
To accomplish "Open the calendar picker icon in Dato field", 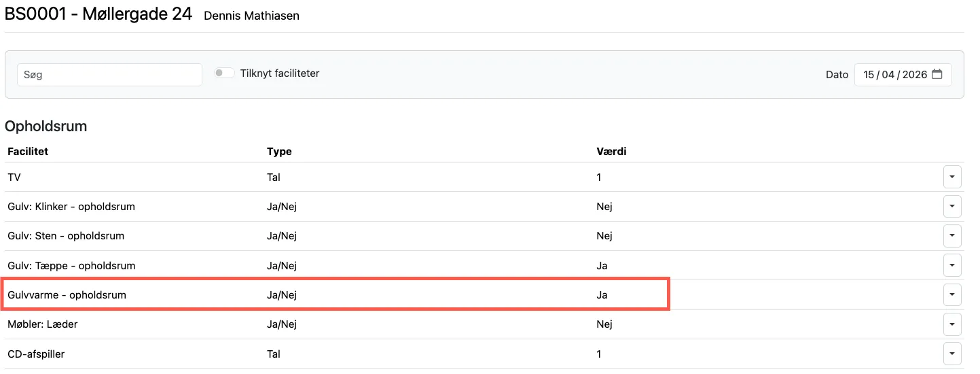I will point(937,75).
